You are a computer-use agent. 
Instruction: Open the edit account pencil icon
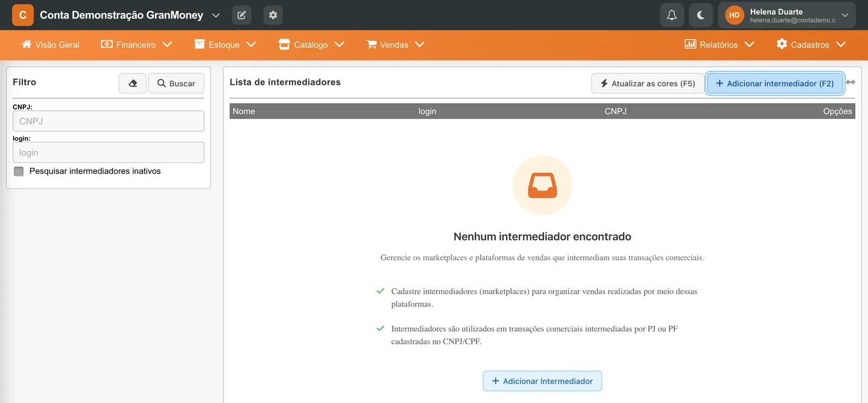point(241,15)
